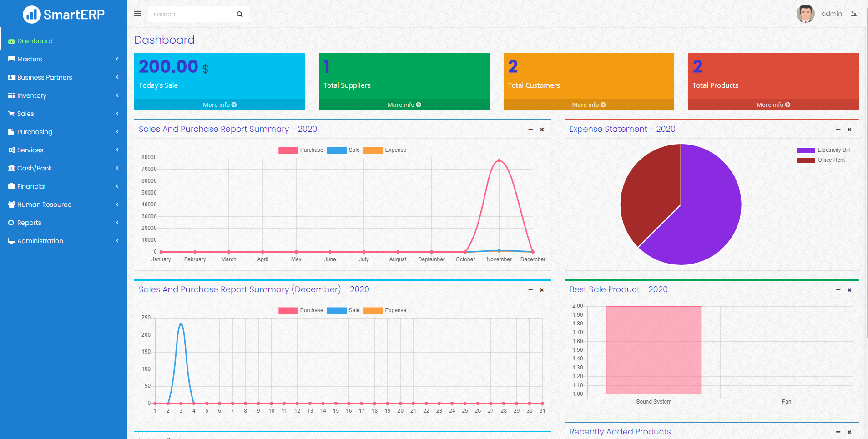The image size is (868, 439).
Task: Click More info on Total Suppliers card
Action: click(404, 105)
